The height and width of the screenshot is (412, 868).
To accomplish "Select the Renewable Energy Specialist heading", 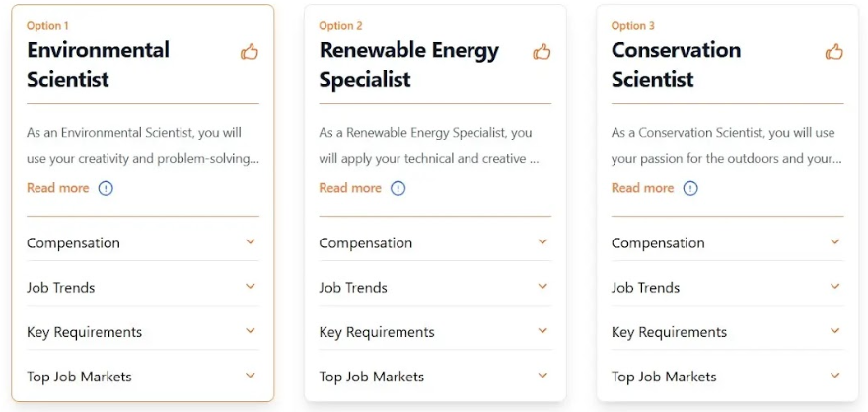I will point(408,65).
